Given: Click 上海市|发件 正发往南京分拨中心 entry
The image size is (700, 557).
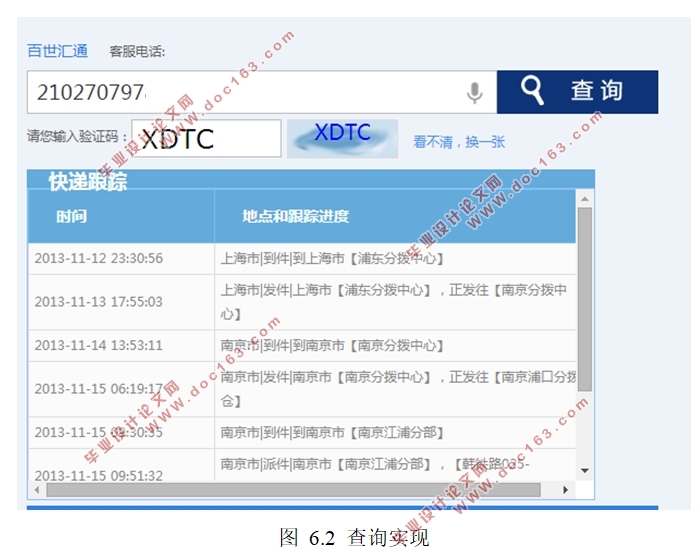Looking at the screenshot, I should click(x=393, y=302).
